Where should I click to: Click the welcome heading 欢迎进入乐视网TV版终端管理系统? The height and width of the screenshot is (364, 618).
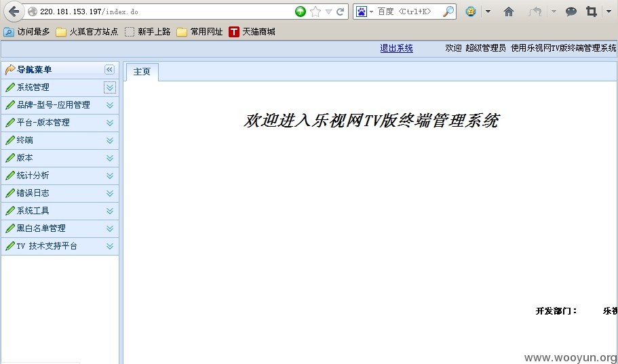(x=371, y=121)
